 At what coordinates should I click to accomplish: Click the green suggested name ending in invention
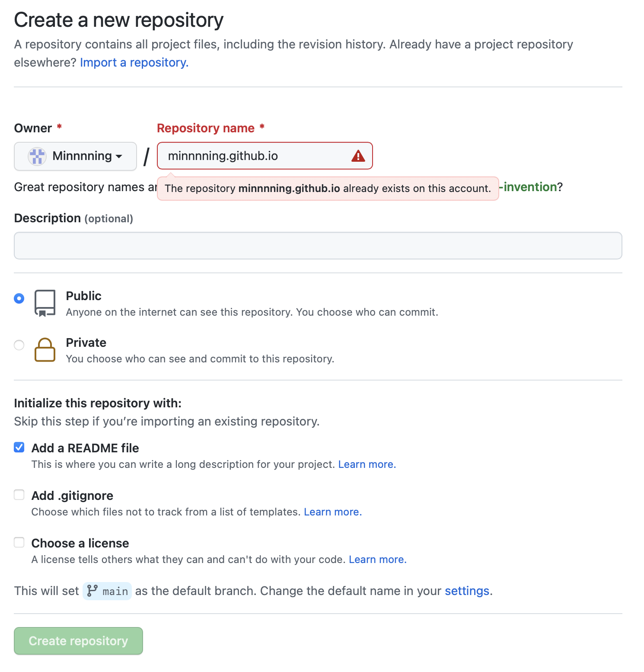point(529,187)
